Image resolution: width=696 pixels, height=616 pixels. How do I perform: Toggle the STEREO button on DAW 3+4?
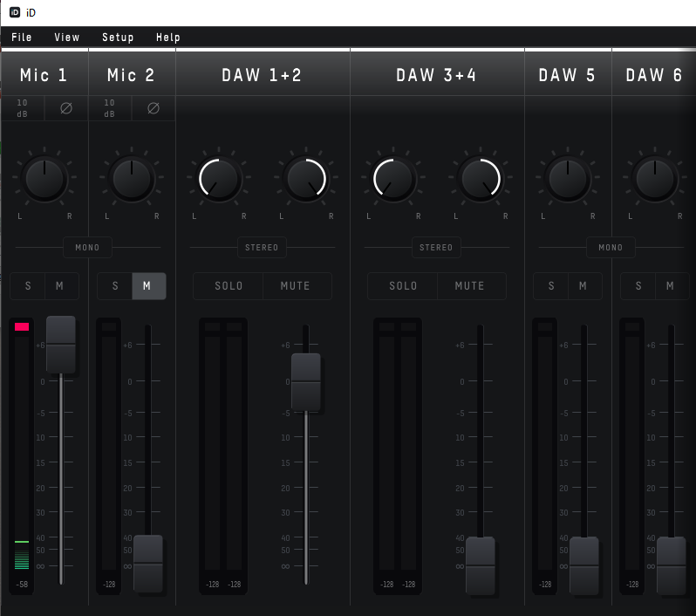[x=436, y=248]
